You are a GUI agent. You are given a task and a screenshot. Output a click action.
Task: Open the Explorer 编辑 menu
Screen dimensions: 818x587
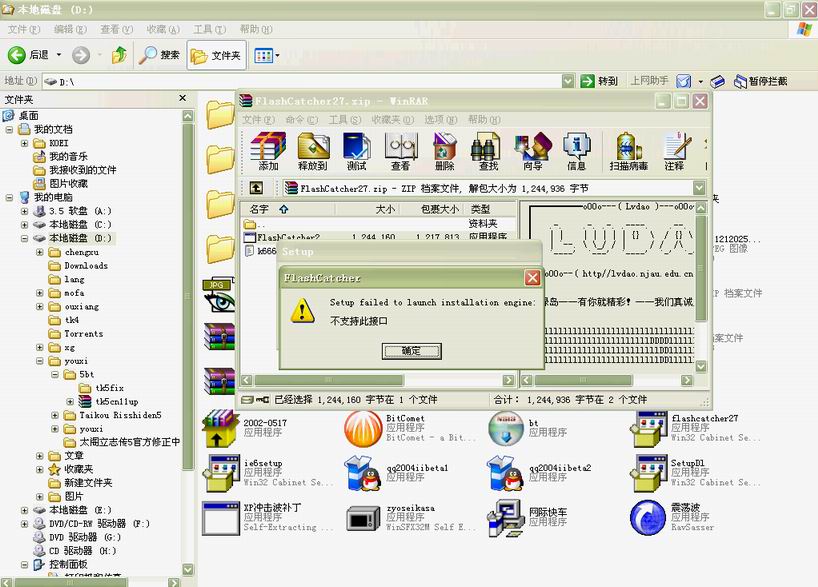pyautogui.click(x=70, y=29)
